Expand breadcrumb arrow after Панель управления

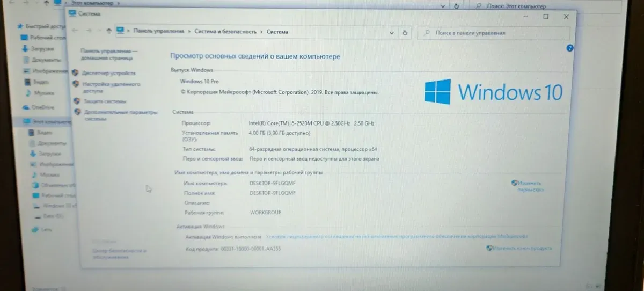pyautogui.click(x=189, y=32)
